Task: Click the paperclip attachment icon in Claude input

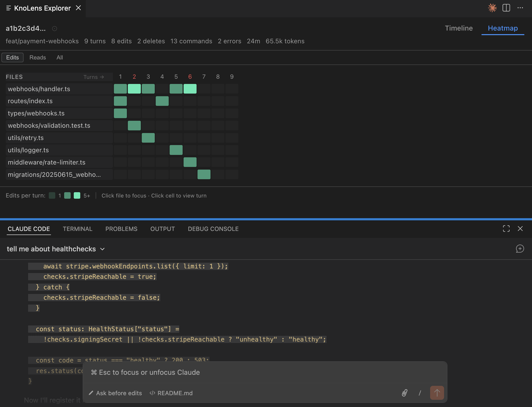Action: click(x=405, y=393)
